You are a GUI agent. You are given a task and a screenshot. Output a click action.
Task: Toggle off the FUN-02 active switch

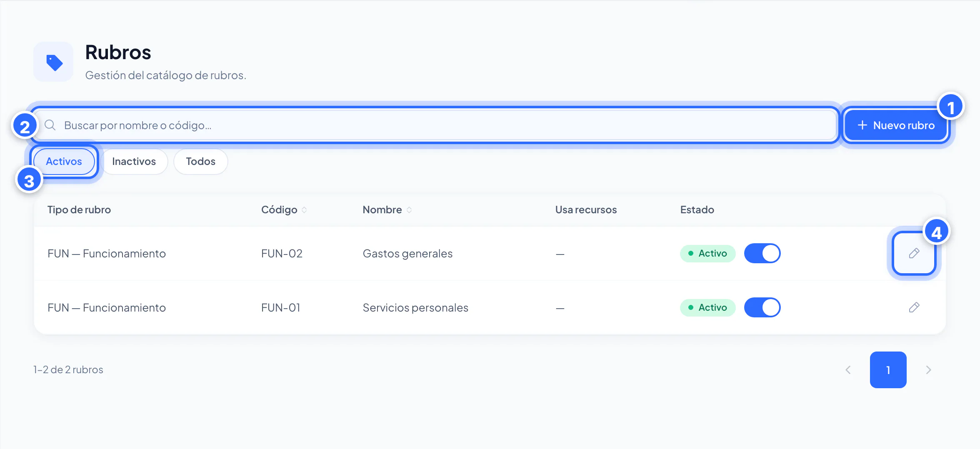(762, 253)
